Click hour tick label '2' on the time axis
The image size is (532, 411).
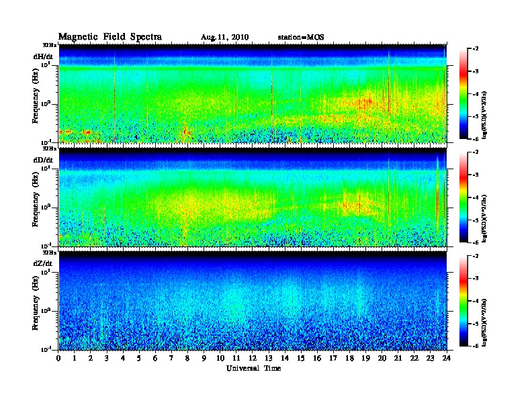(x=91, y=358)
